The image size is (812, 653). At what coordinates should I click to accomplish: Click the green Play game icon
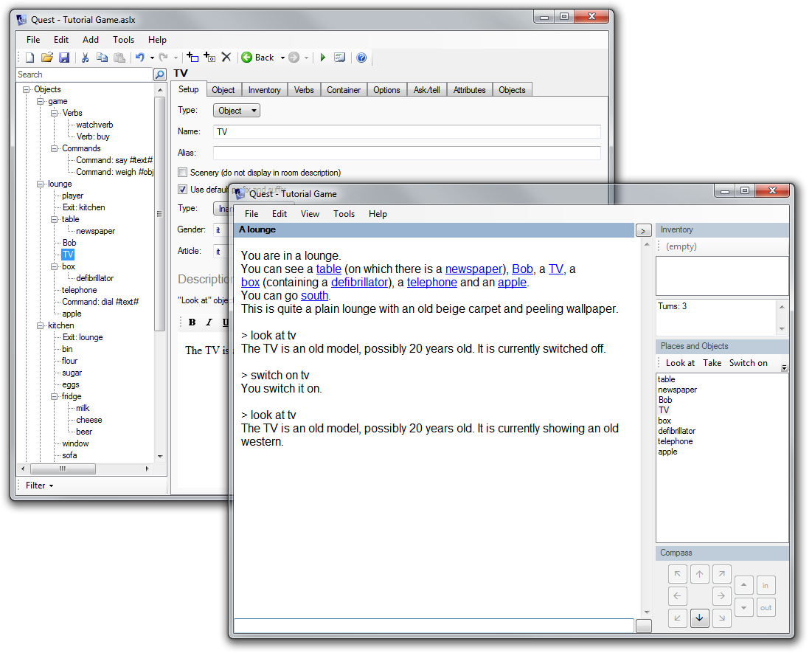click(x=322, y=58)
